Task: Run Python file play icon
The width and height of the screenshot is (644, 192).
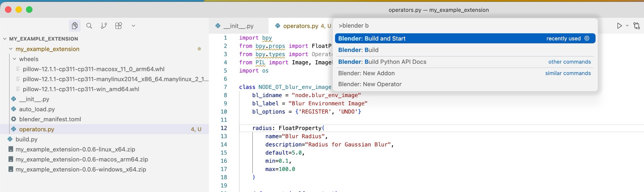Action: point(619,26)
